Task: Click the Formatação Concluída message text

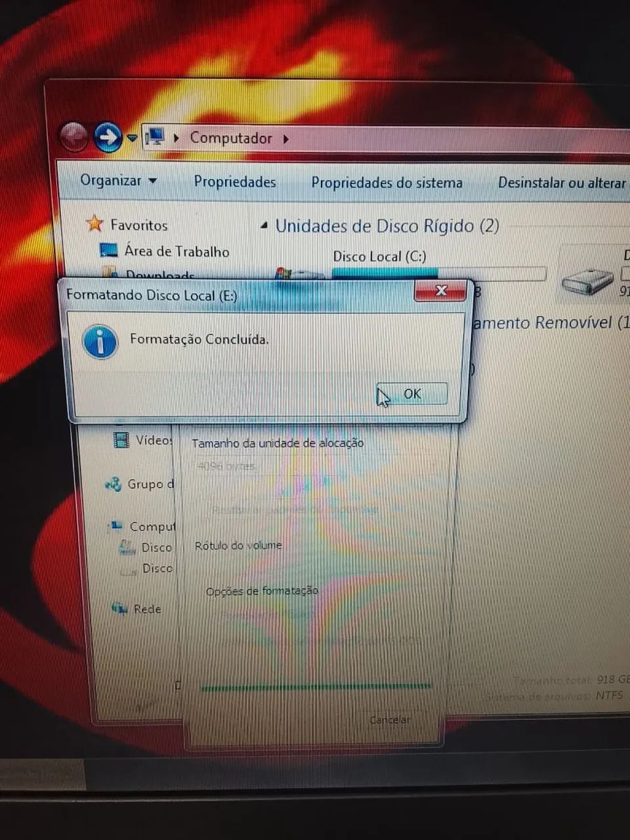Action: pyautogui.click(x=199, y=339)
